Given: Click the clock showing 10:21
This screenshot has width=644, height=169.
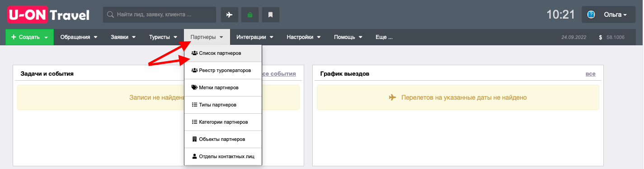Looking at the screenshot, I should click(x=560, y=14).
